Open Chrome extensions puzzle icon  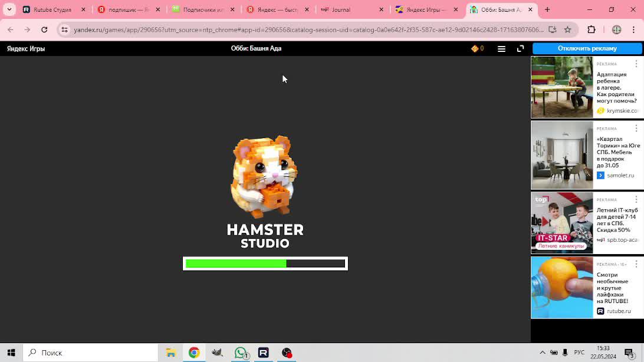(x=592, y=29)
